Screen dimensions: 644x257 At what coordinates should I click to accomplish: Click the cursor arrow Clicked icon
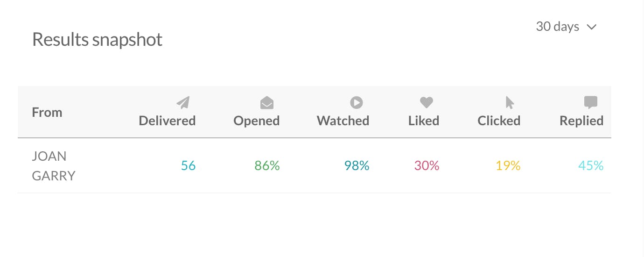[510, 102]
